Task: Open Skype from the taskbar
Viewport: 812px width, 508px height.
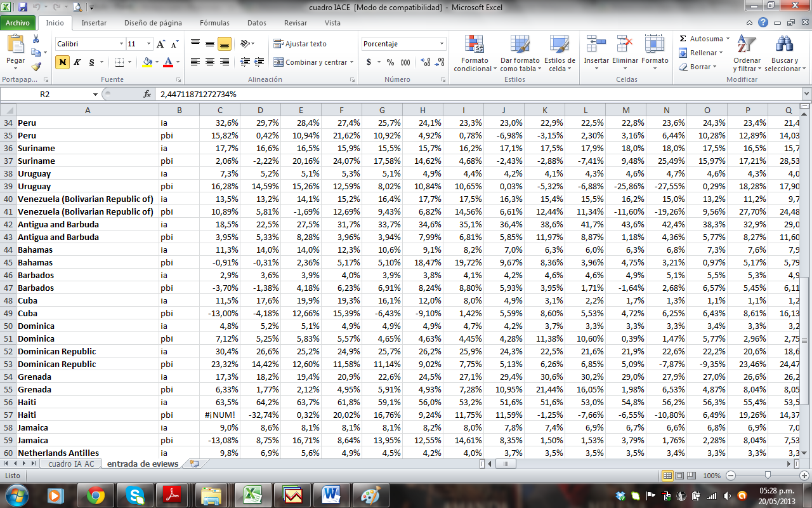Action: [134, 495]
